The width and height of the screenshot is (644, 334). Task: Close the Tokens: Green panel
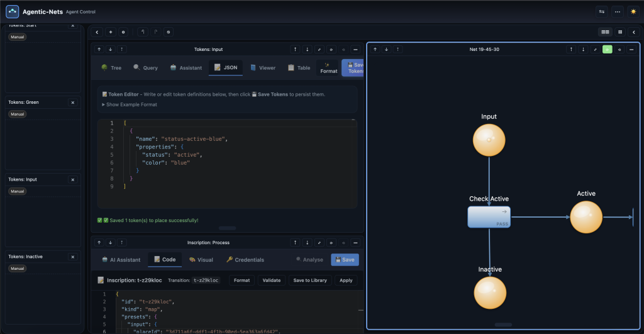pyautogui.click(x=72, y=102)
